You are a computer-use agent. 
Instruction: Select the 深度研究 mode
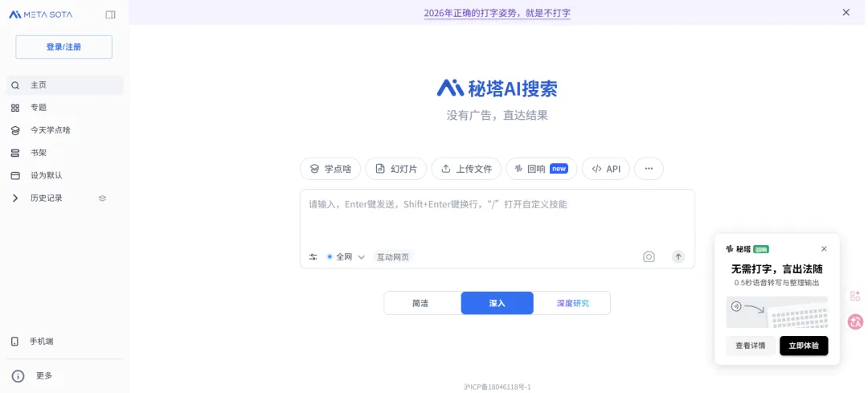pyautogui.click(x=572, y=303)
